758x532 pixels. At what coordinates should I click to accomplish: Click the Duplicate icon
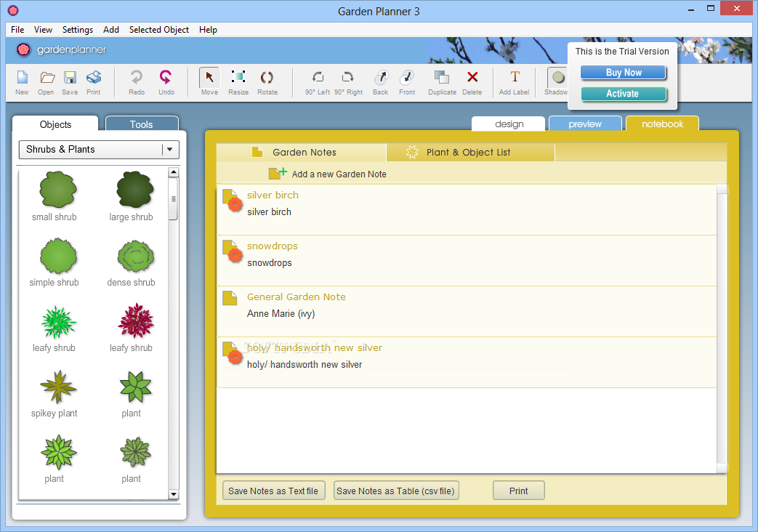[x=441, y=77]
